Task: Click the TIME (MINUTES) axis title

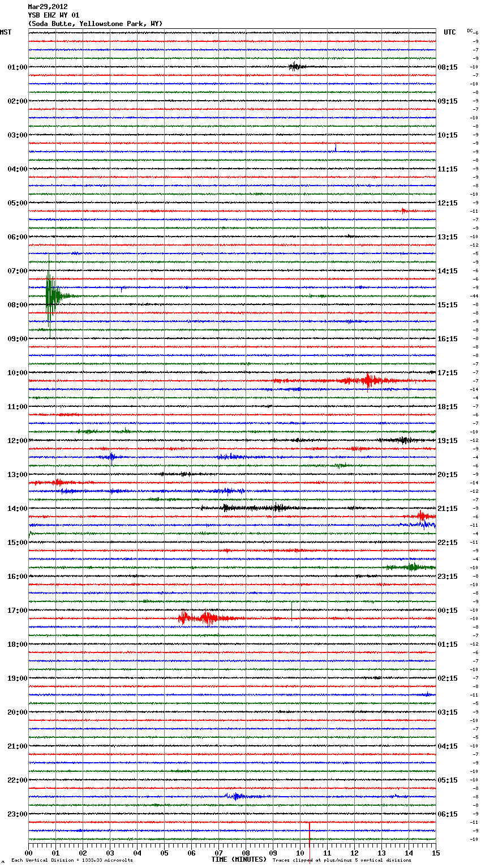Action: (x=239, y=860)
